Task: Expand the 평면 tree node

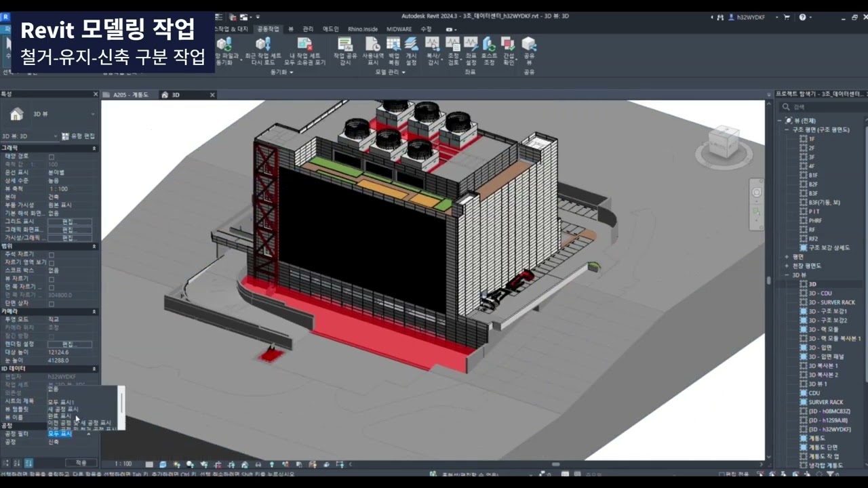Action: pyautogui.click(x=787, y=257)
